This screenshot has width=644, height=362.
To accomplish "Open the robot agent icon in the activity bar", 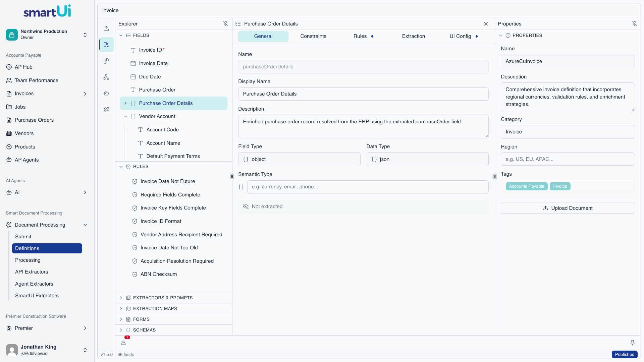I will (x=106, y=93).
